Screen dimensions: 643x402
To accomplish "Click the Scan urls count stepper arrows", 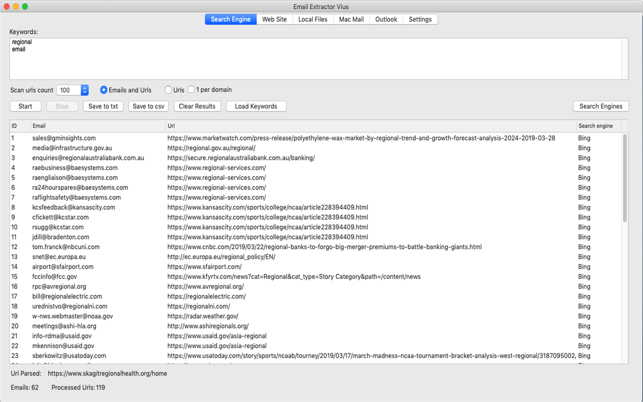I will [84, 90].
